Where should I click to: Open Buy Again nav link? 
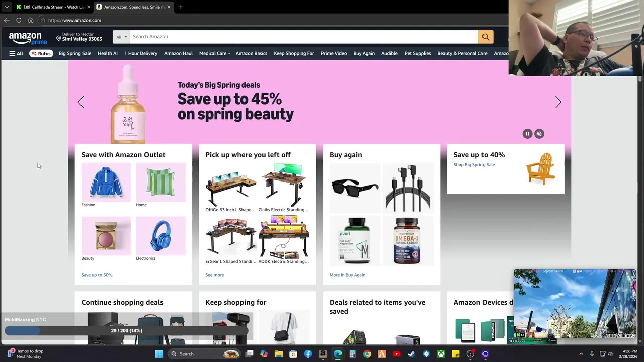click(x=364, y=53)
